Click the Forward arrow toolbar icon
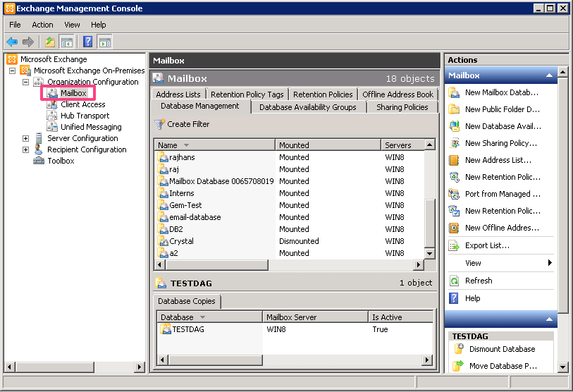The height and width of the screenshot is (392, 573). pyautogui.click(x=28, y=42)
